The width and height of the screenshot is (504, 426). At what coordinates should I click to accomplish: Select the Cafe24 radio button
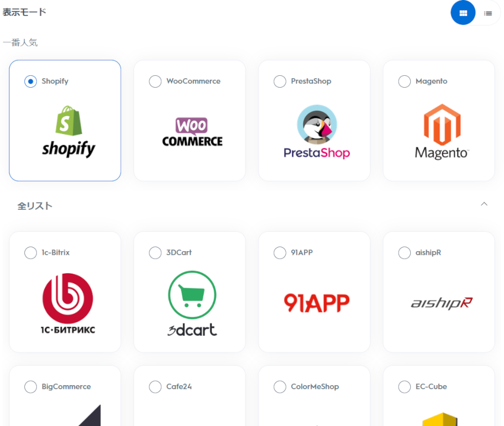coord(155,386)
